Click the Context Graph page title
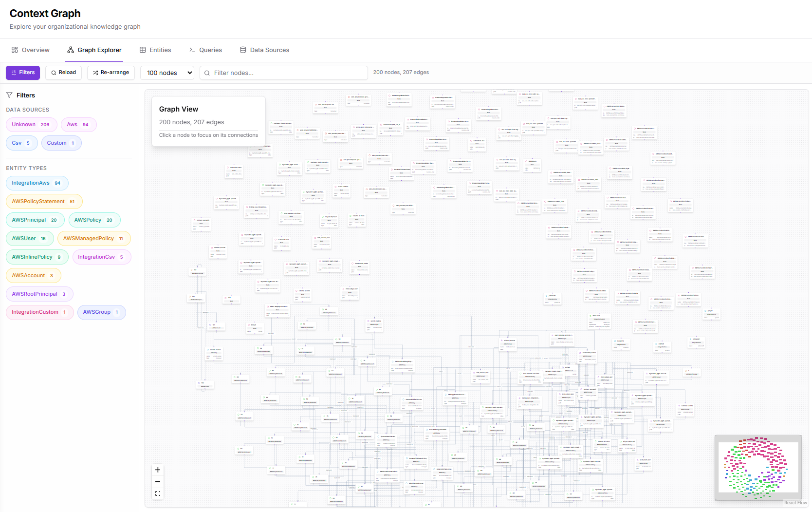 pos(45,14)
